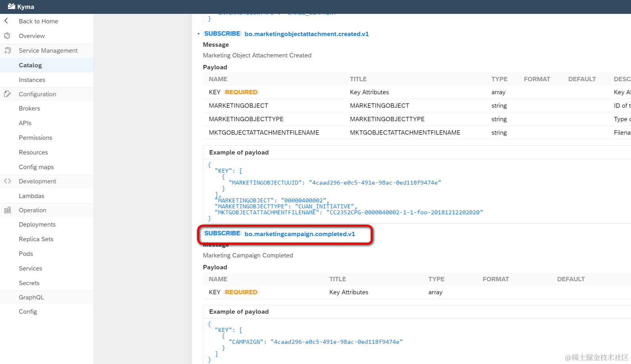This screenshot has width=631, height=364.
Task: Click the Kyma logo icon
Action: tap(11, 6)
